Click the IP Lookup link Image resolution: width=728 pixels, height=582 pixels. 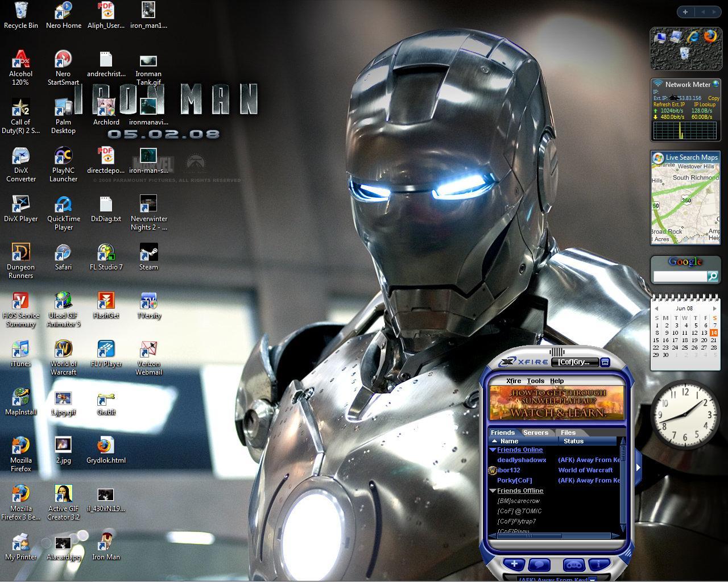[x=705, y=105]
